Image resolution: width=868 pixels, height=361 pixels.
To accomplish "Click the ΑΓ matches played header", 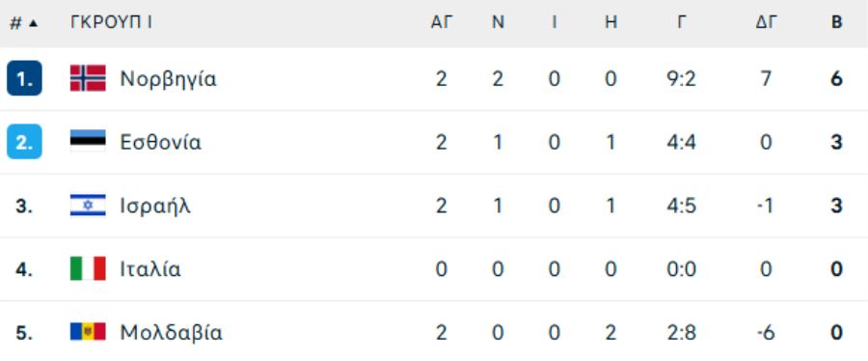I will [x=442, y=22].
